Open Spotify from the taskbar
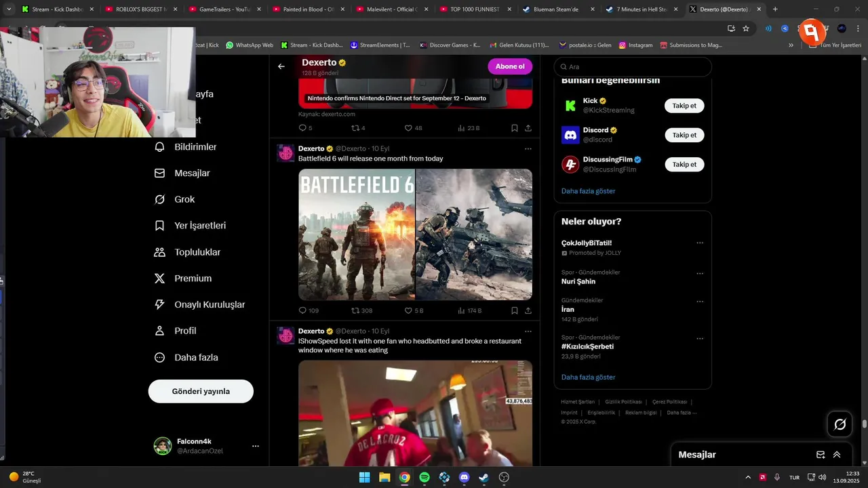 [x=425, y=477]
